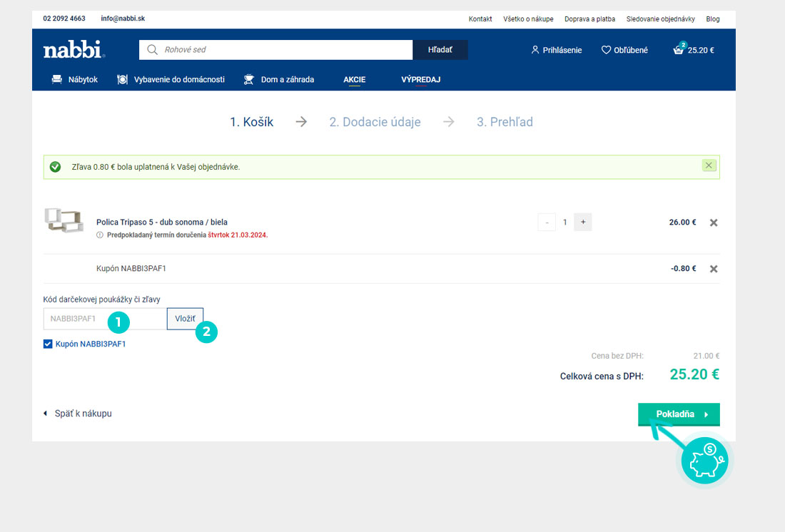Click the info@nabbi.sk email address

click(x=123, y=19)
